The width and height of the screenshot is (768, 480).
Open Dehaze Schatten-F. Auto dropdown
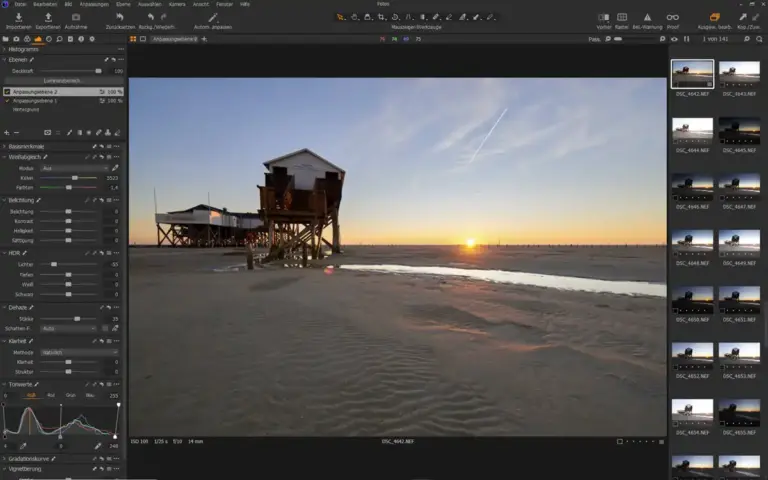[68, 329]
